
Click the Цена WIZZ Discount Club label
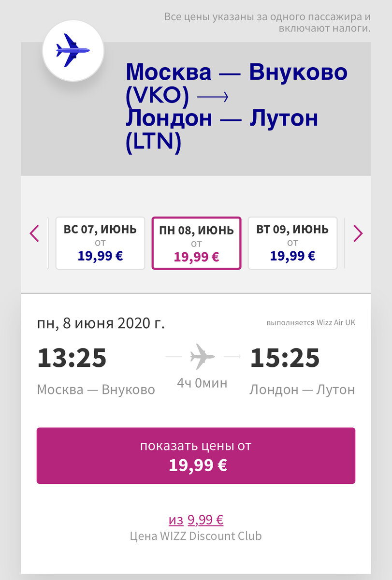196,536
